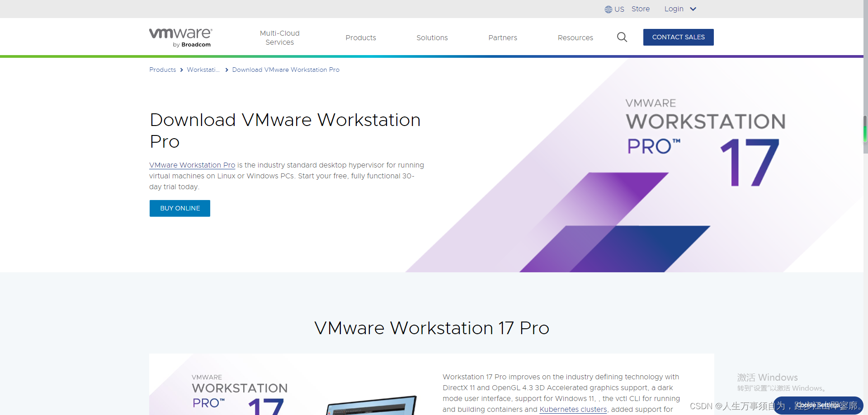Image resolution: width=868 pixels, height=415 pixels.
Task: Click Download VMware Workstation Pro breadcrumb
Action: (286, 70)
